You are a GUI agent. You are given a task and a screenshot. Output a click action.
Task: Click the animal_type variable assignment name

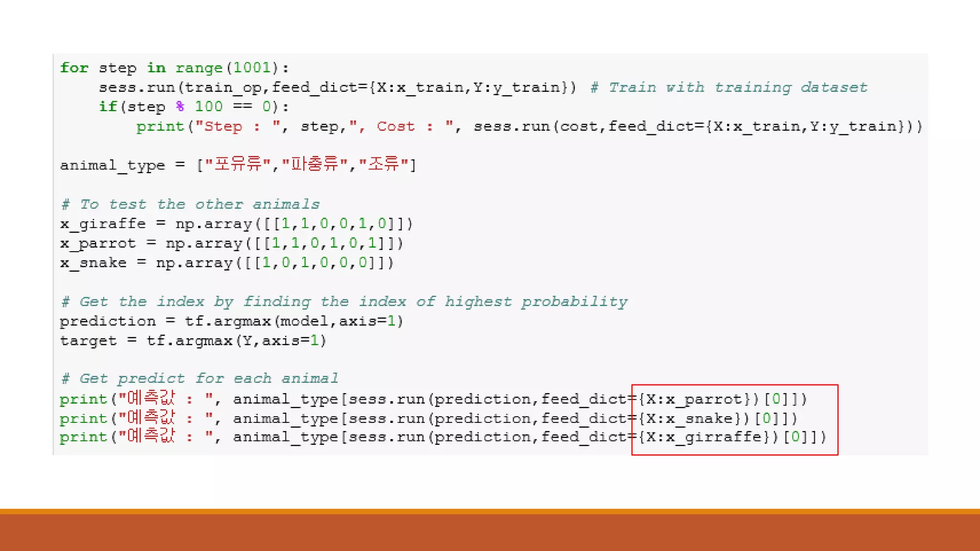point(112,165)
